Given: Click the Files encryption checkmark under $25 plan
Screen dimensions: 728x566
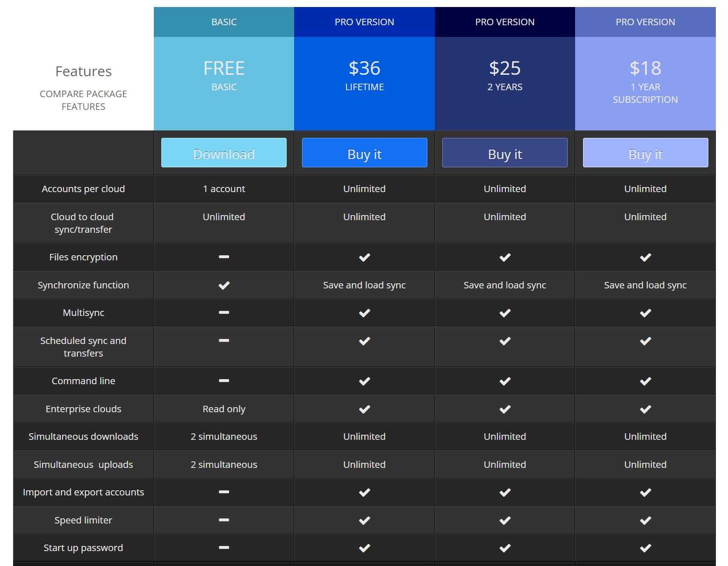Looking at the screenshot, I should tap(505, 257).
